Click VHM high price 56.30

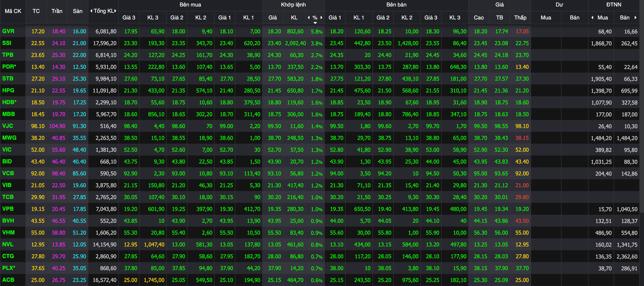[480, 233]
